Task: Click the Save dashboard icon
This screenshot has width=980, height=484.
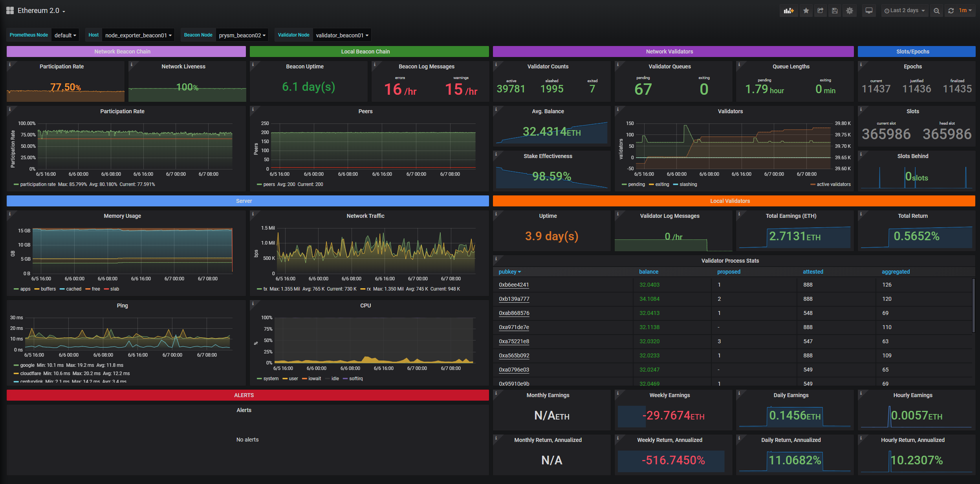Action: click(x=835, y=11)
